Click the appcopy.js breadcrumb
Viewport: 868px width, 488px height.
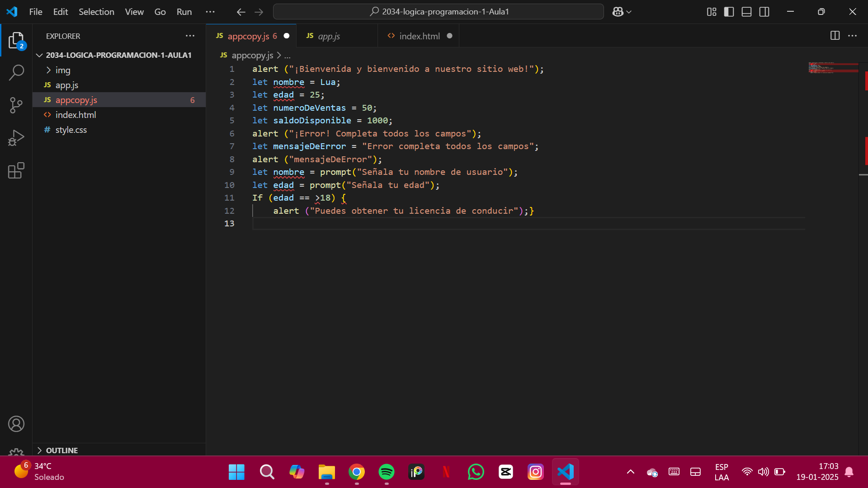click(x=252, y=55)
